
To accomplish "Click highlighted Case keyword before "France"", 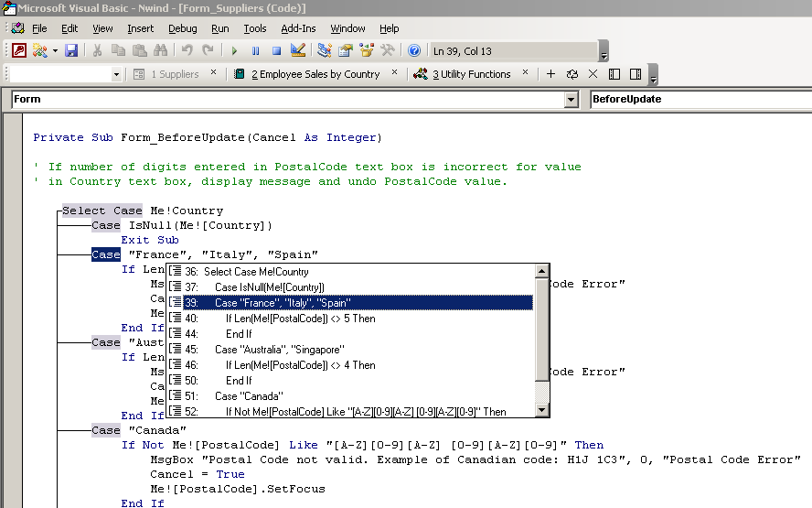I will 106,254.
